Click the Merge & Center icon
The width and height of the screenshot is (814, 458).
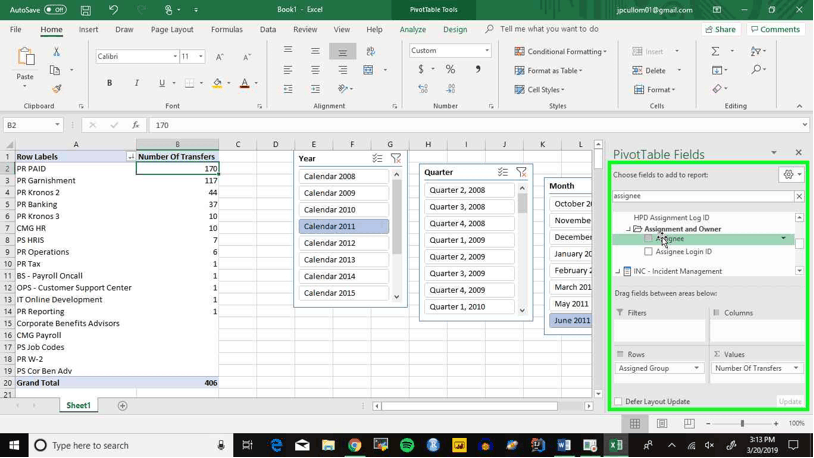click(368, 70)
